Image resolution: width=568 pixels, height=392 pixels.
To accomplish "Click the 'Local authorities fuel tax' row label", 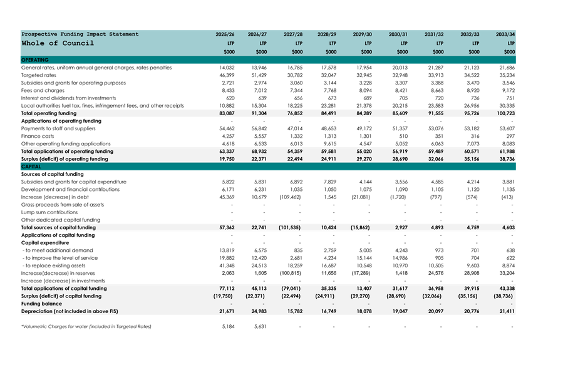I will click(x=103, y=106).
